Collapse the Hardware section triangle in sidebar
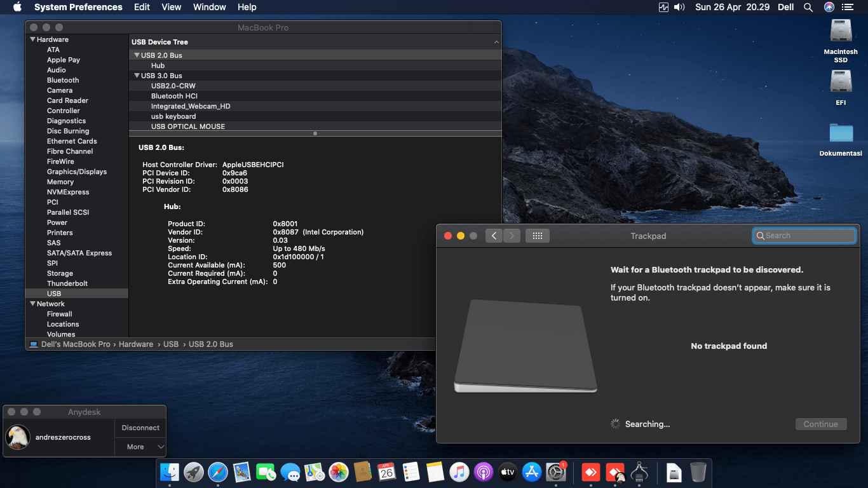The image size is (868, 488). (33, 39)
